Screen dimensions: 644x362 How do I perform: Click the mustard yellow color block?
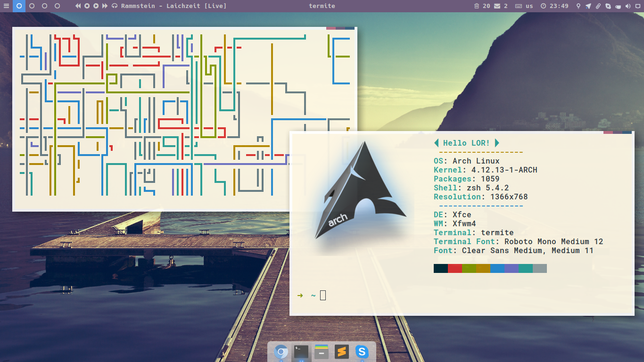[x=483, y=268]
